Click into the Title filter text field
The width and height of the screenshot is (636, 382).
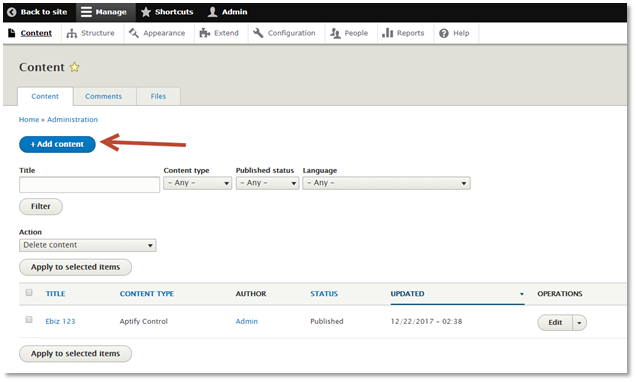89,185
